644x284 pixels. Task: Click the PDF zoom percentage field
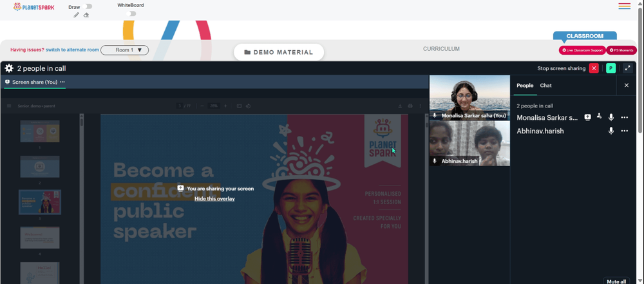click(x=214, y=106)
